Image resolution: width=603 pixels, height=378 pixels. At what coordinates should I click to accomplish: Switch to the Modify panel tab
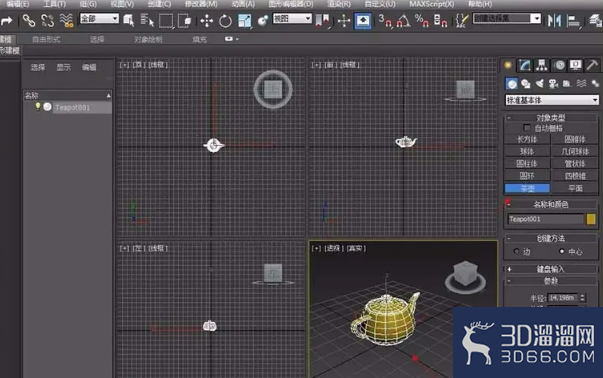tap(525, 65)
